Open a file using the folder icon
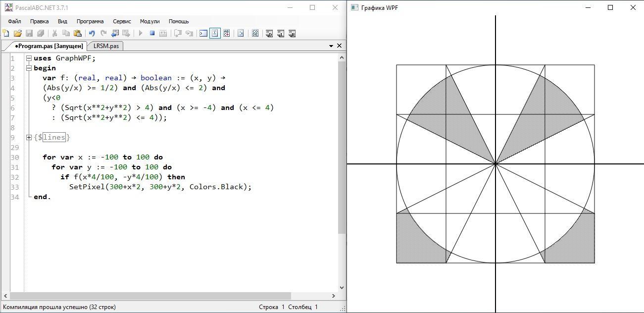 click(18, 33)
